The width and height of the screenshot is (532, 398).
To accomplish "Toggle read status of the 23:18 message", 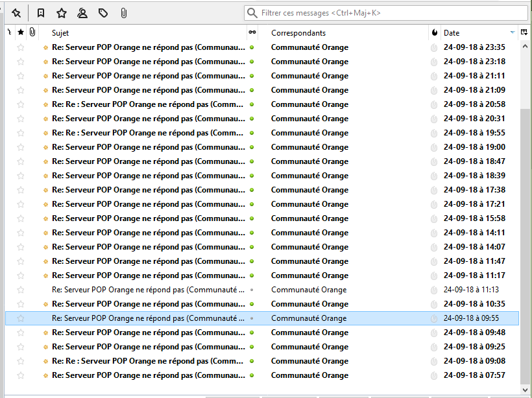I will pyautogui.click(x=433, y=62).
